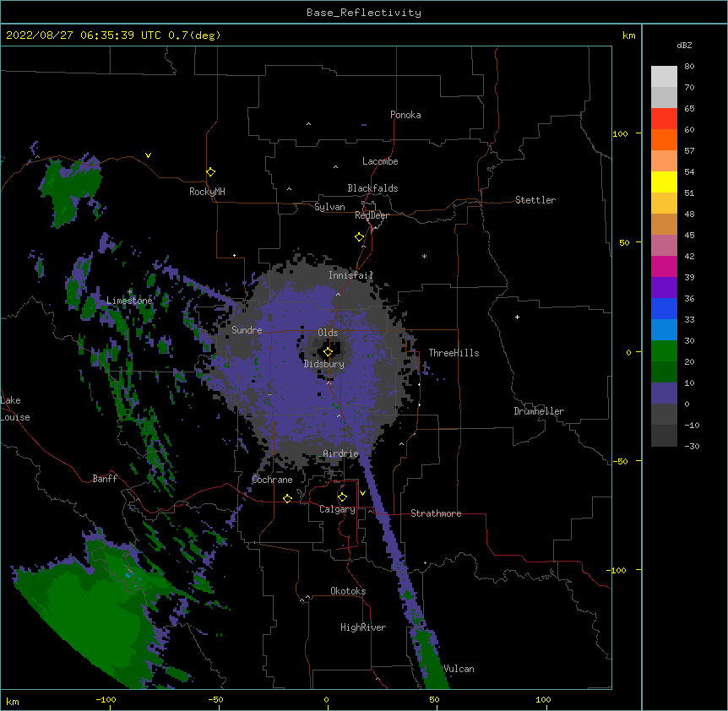This screenshot has width=728, height=711.
Task: Click the bright green swatch below the 30 label
Action: 664,351
